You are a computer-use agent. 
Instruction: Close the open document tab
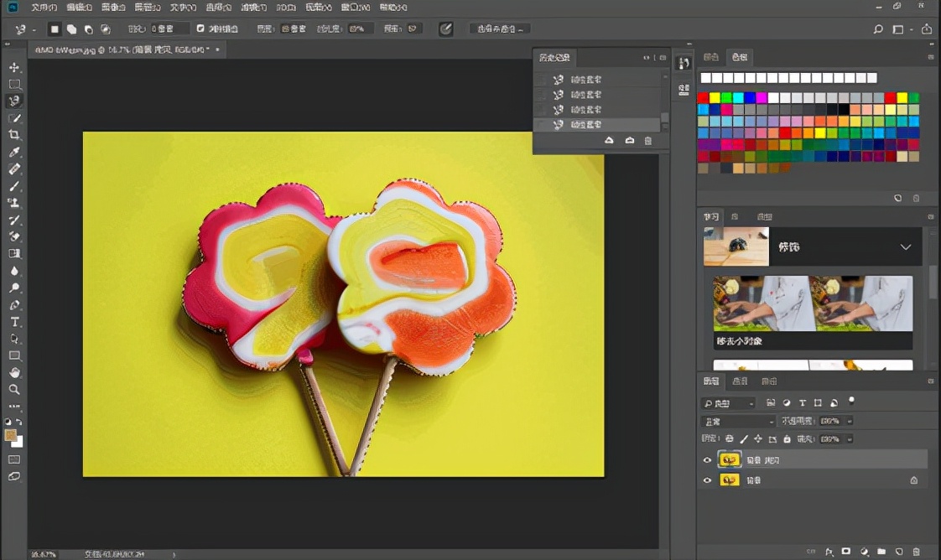tap(217, 49)
